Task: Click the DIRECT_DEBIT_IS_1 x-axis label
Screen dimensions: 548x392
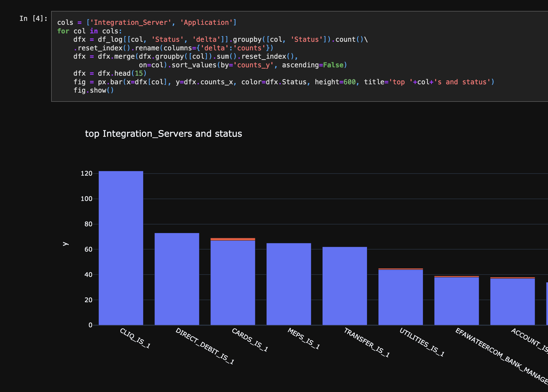Action: tap(205, 346)
